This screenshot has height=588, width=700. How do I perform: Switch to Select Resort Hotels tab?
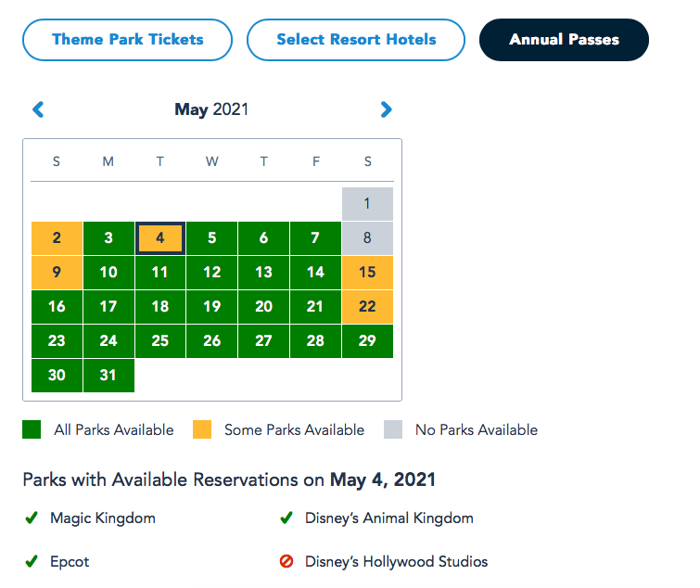(356, 40)
